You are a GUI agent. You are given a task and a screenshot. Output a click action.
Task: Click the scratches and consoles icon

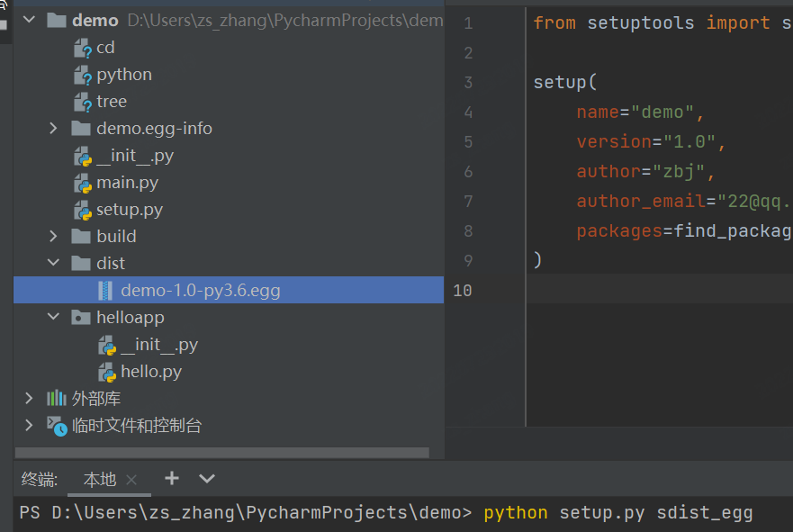coord(58,426)
